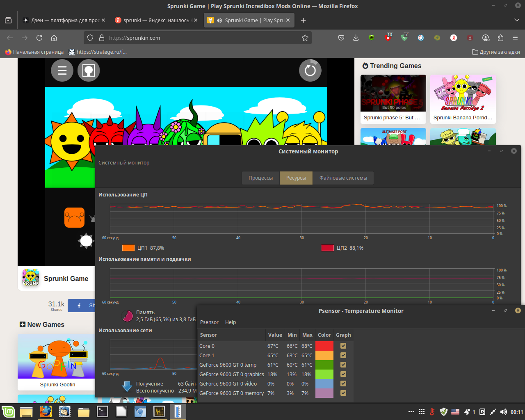Expand the Firefox list all tabs dropdown
The height and width of the screenshot is (420, 525).
coord(516,20)
